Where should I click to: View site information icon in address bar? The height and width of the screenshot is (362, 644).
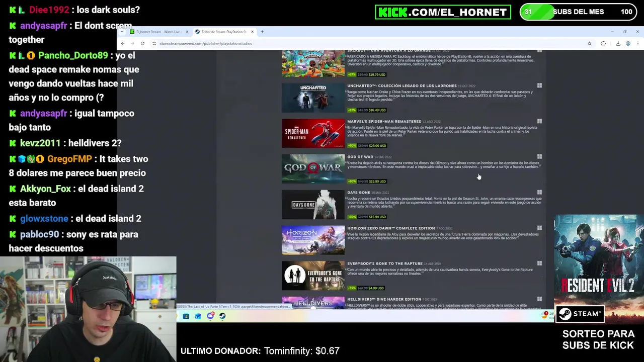(154, 43)
